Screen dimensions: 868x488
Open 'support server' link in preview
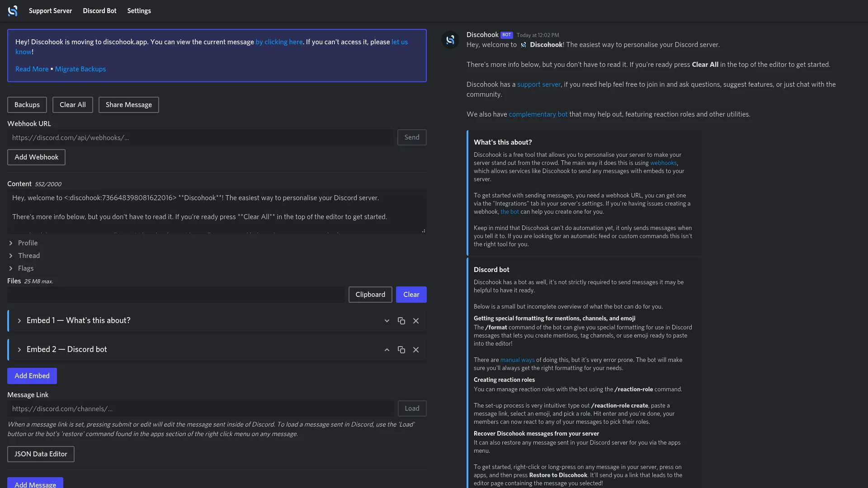point(539,84)
